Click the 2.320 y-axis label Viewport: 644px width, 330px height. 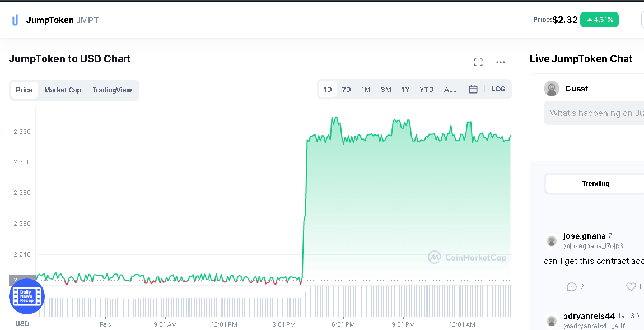(x=22, y=132)
